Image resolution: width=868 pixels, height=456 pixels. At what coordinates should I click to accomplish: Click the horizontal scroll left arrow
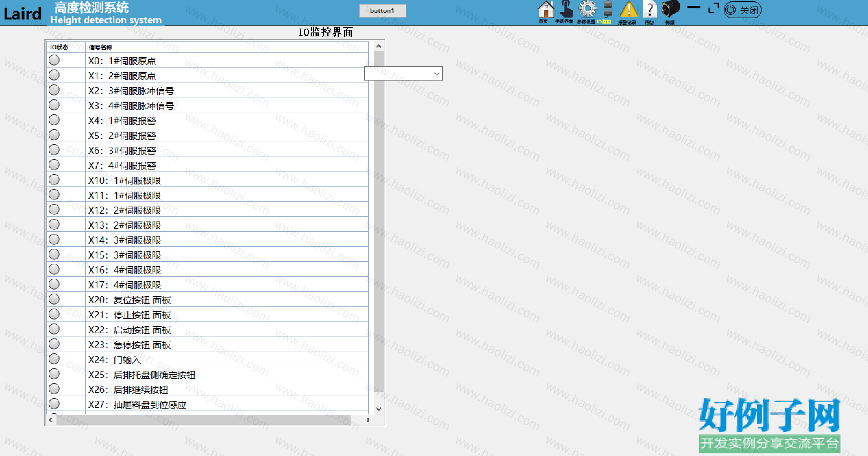click(x=51, y=420)
